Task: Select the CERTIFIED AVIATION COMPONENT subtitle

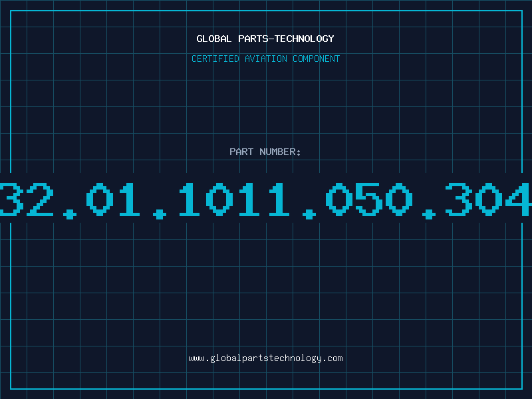Action: (x=265, y=59)
